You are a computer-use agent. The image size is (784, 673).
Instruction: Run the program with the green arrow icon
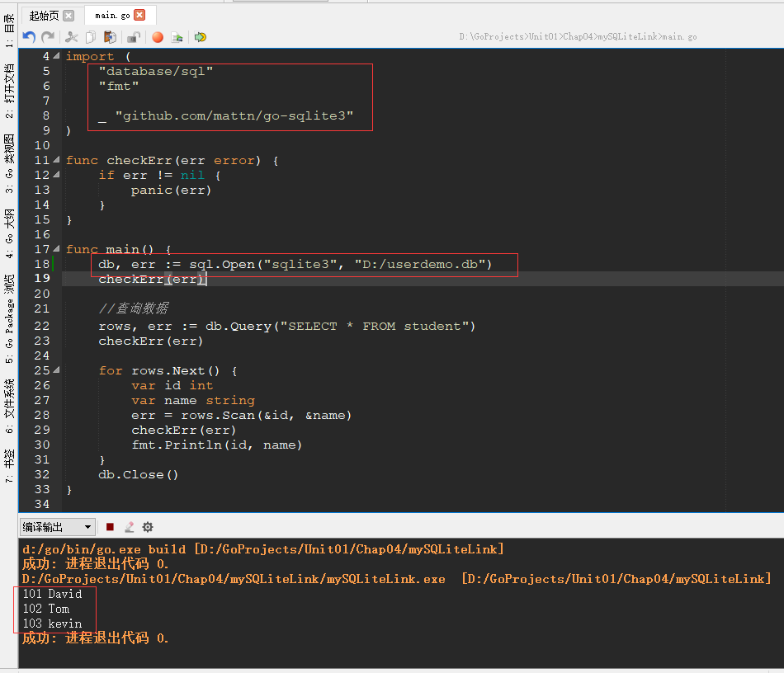pyautogui.click(x=201, y=37)
